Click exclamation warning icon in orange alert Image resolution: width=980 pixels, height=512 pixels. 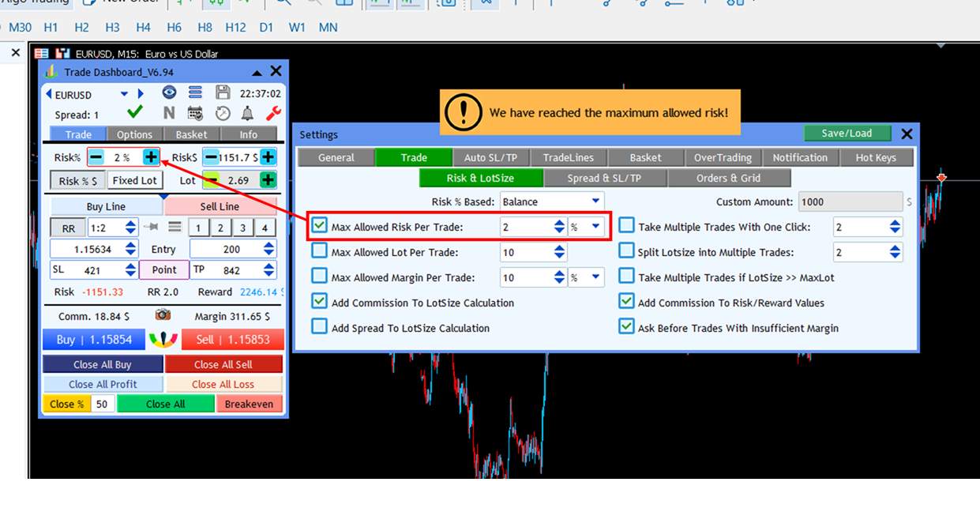point(464,112)
